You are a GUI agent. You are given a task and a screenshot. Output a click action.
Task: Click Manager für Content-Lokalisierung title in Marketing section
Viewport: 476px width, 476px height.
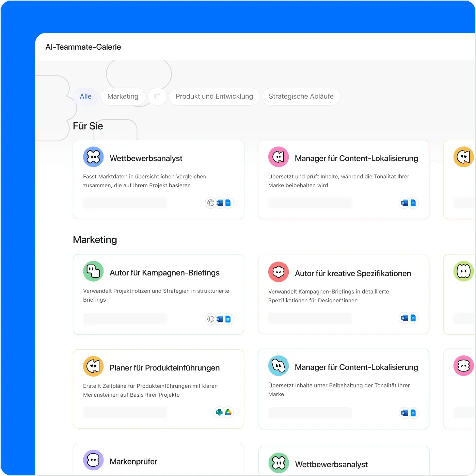[356, 367]
